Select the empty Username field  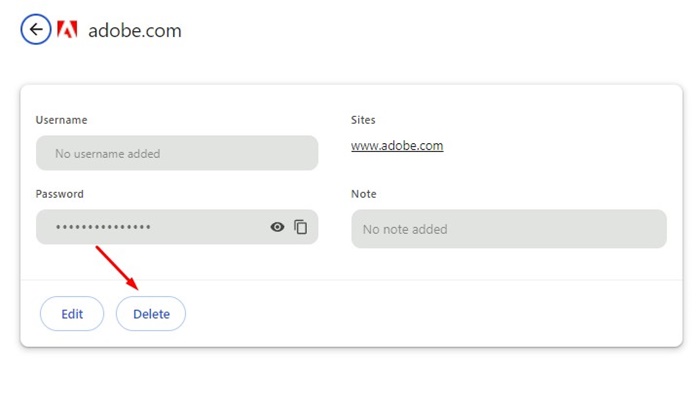pyautogui.click(x=177, y=154)
